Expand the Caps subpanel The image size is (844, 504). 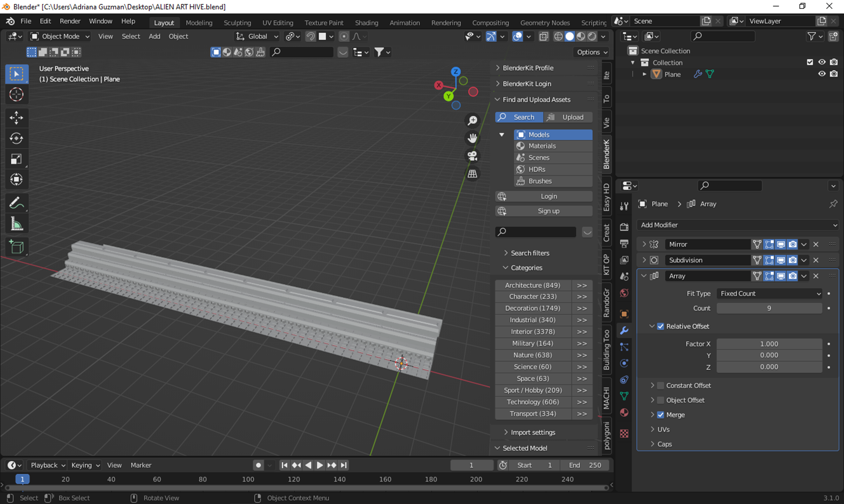(x=652, y=444)
